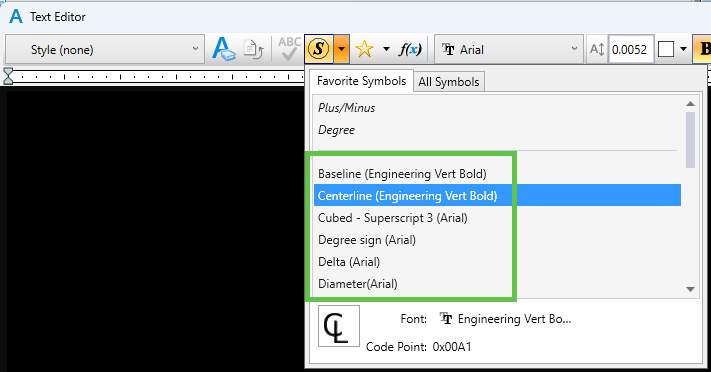Select the Favorite Symbols tab
Screen dimensions: 711x372
361,81
